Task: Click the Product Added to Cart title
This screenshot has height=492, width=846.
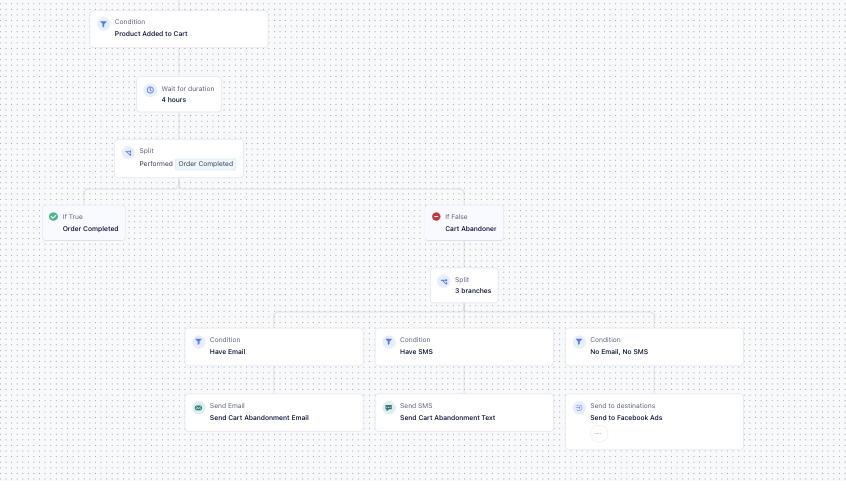Action: click(x=151, y=34)
